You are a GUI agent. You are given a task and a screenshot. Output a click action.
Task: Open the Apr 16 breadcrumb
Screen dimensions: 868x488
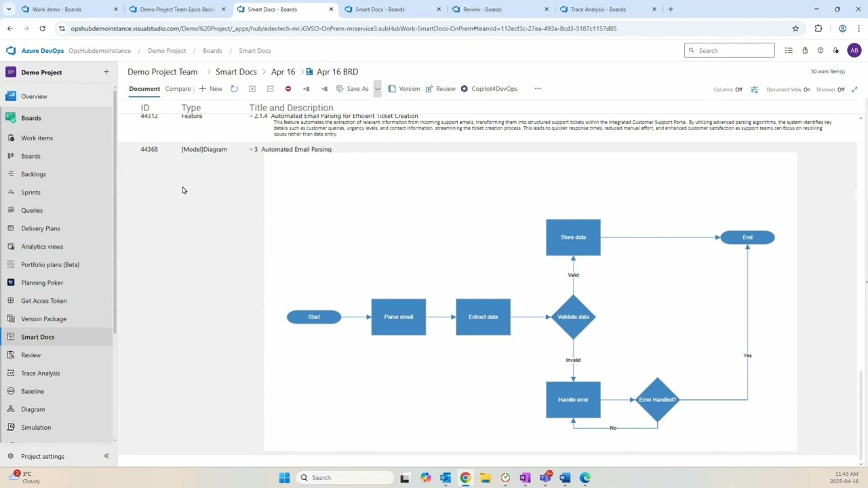click(x=283, y=72)
